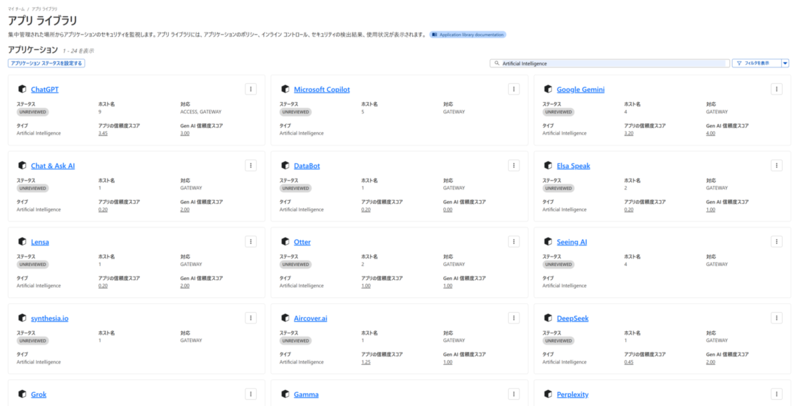Open the Microsoft Copilot card's options menu
This screenshot has width=800, height=406.
514,89
